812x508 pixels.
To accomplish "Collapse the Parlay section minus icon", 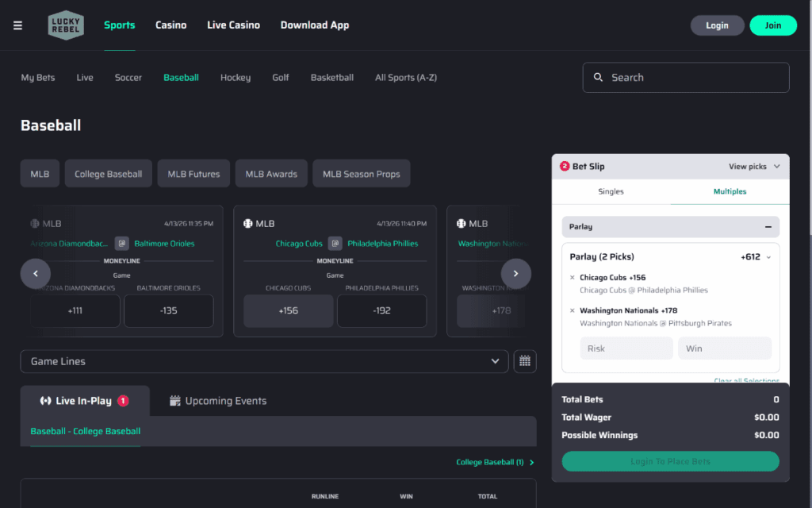I will point(768,226).
